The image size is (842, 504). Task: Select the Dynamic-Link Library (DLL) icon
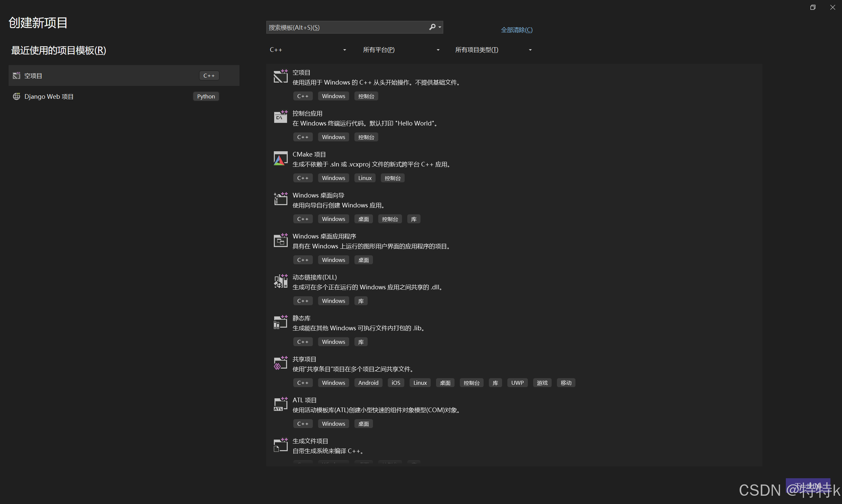pyautogui.click(x=280, y=281)
